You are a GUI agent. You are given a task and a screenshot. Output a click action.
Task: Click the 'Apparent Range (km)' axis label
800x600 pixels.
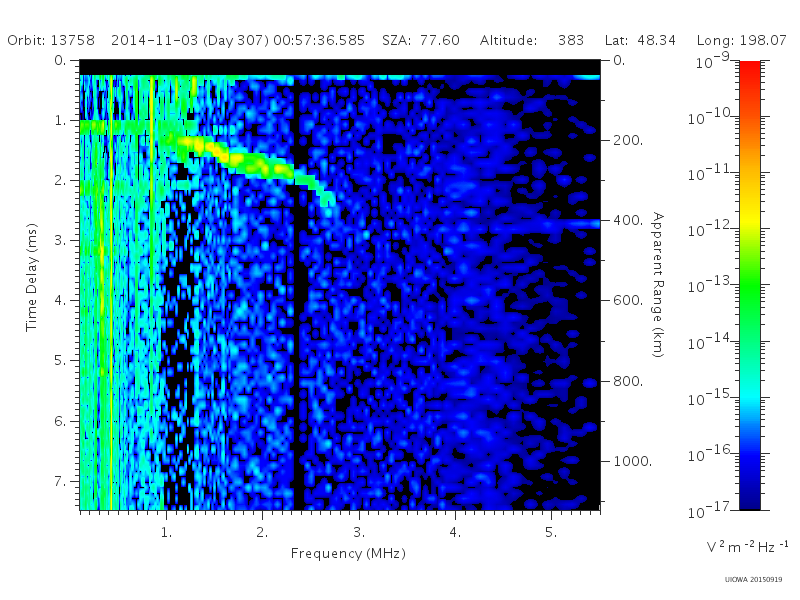click(x=658, y=285)
